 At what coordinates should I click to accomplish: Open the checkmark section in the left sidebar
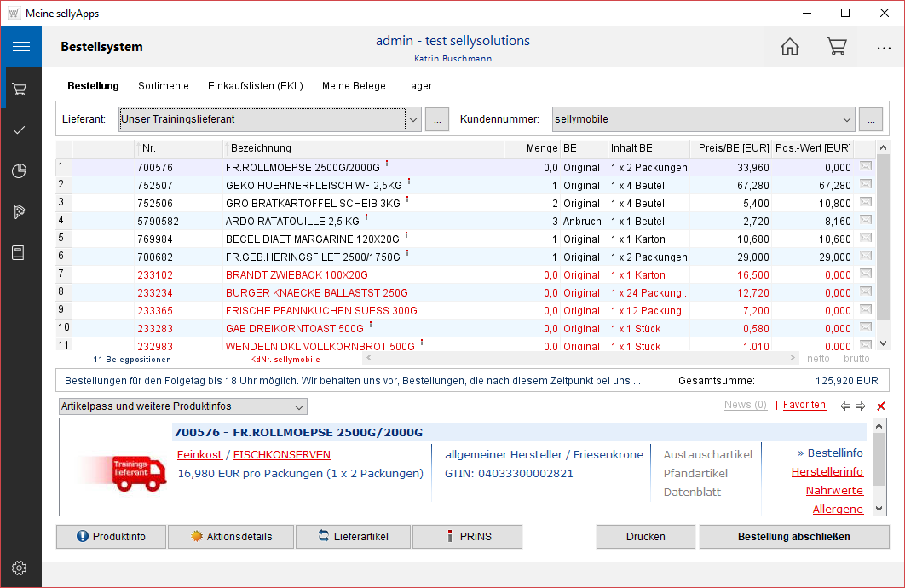tap(20, 130)
